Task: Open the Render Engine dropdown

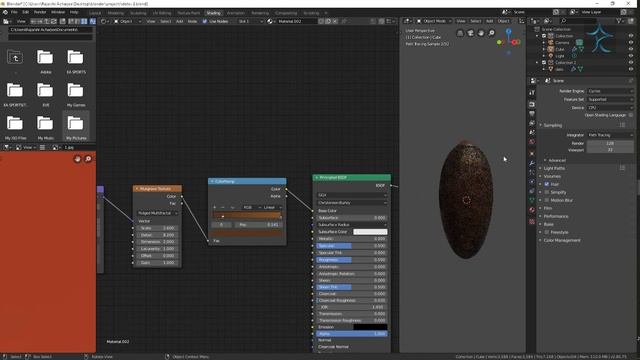Action: [610, 91]
